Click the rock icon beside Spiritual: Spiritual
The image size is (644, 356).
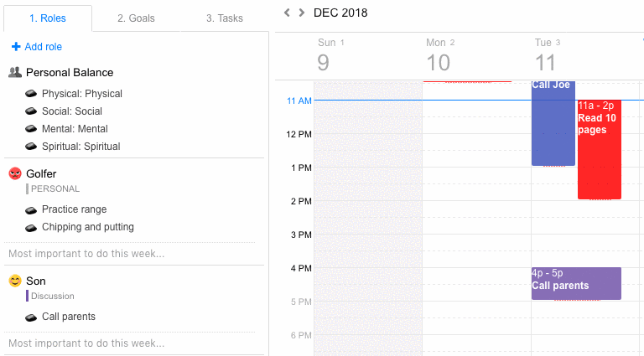click(x=32, y=147)
